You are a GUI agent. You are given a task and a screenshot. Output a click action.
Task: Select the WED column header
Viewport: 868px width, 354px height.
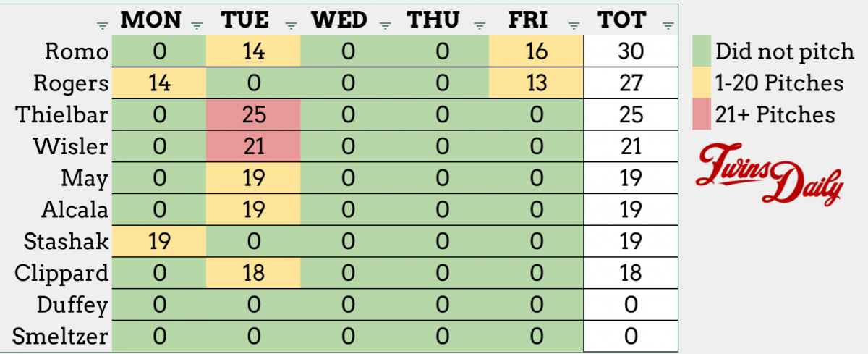tap(341, 20)
